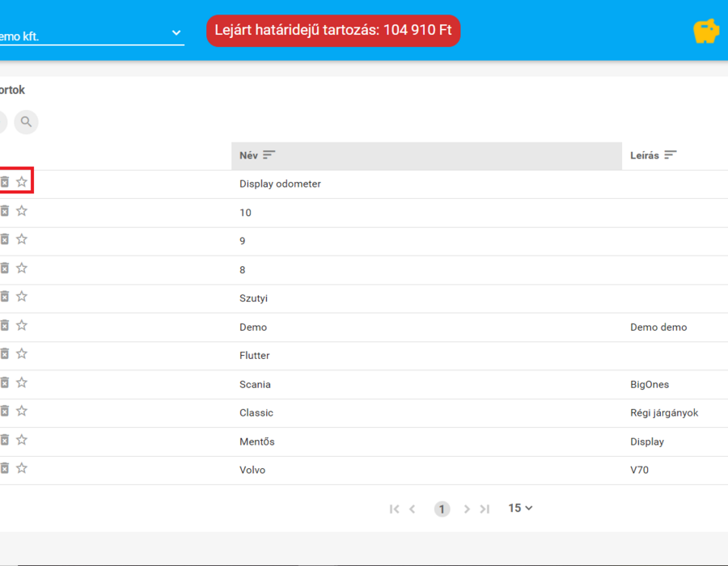Image resolution: width=728 pixels, height=566 pixels.
Task: Favorite the row named 10
Action: pyautogui.click(x=22, y=211)
